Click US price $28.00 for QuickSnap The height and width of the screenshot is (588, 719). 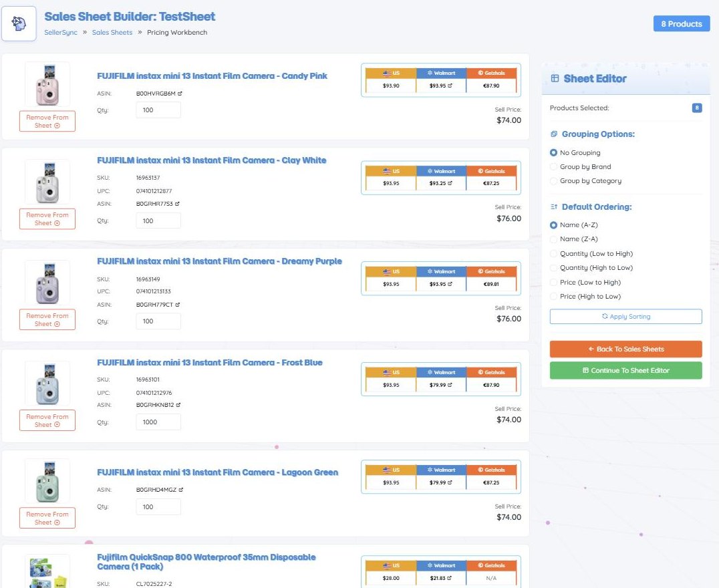[x=391, y=578]
